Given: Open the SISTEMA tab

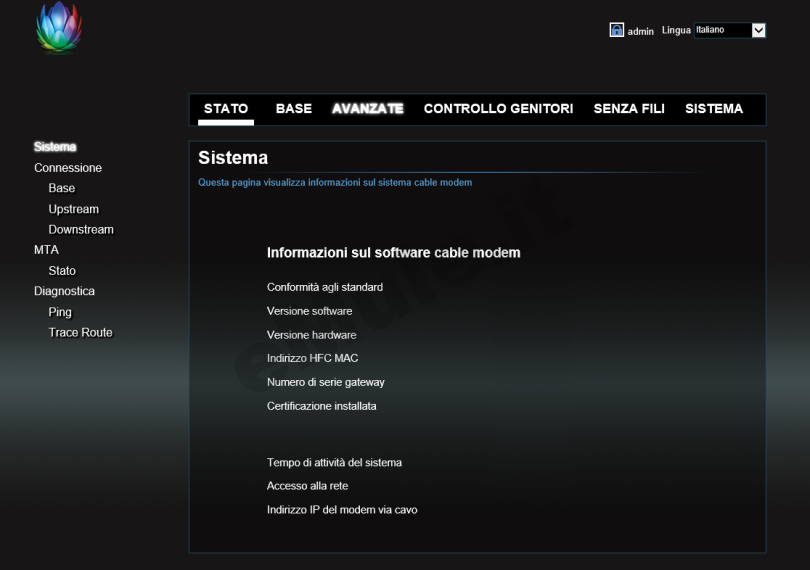Looking at the screenshot, I should (713, 109).
